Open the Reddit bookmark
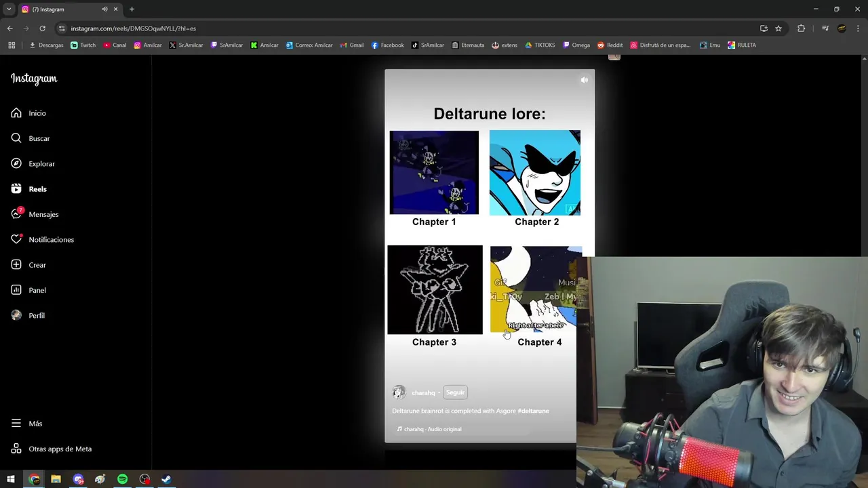Image resolution: width=868 pixels, height=488 pixels. [x=610, y=45]
